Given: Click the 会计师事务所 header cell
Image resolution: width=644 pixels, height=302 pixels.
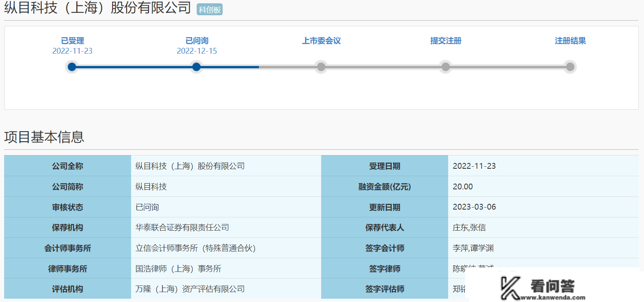Looking at the screenshot, I should (x=68, y=248).
